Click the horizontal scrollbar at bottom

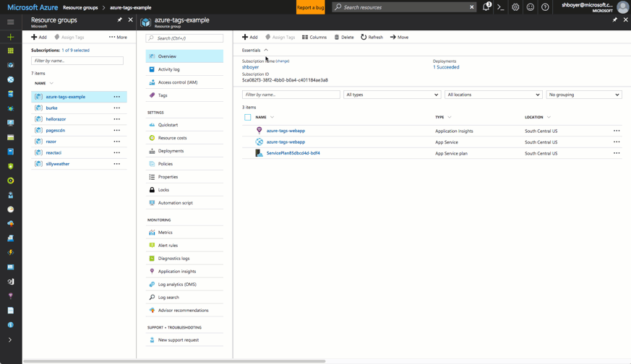coord(174,361)
